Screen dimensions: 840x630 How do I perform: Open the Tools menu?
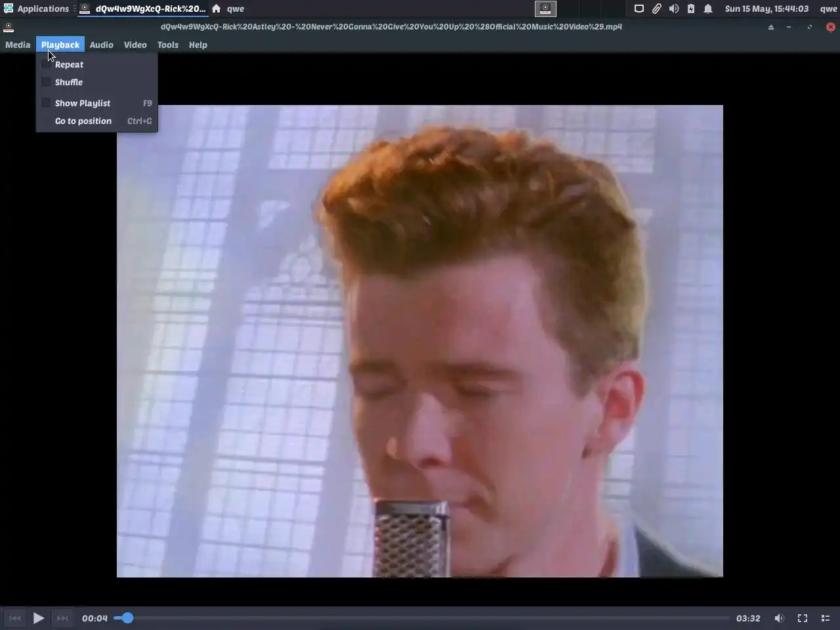(x=168, y=45)
